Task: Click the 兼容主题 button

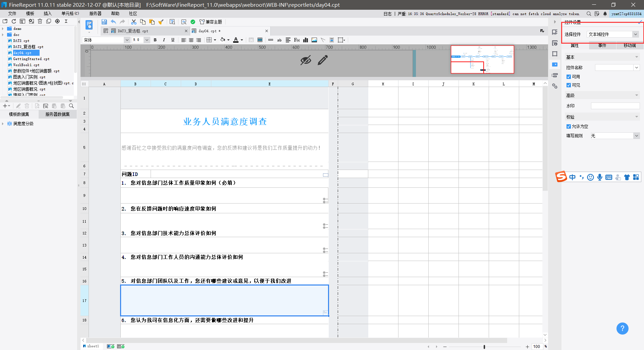Action: 211,22
